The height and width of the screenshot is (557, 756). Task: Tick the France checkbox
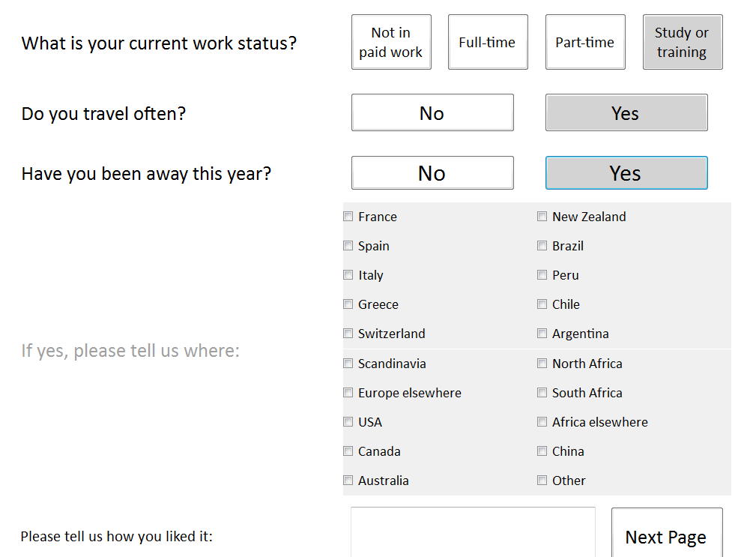coord(348,217)
